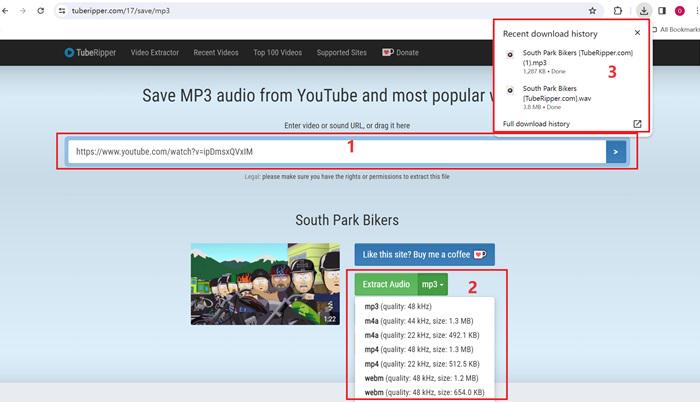Select mp3 (quality: 48 kHz) option
The width and height of the screenshot is (700, 402).
click(x=425, y=306)
